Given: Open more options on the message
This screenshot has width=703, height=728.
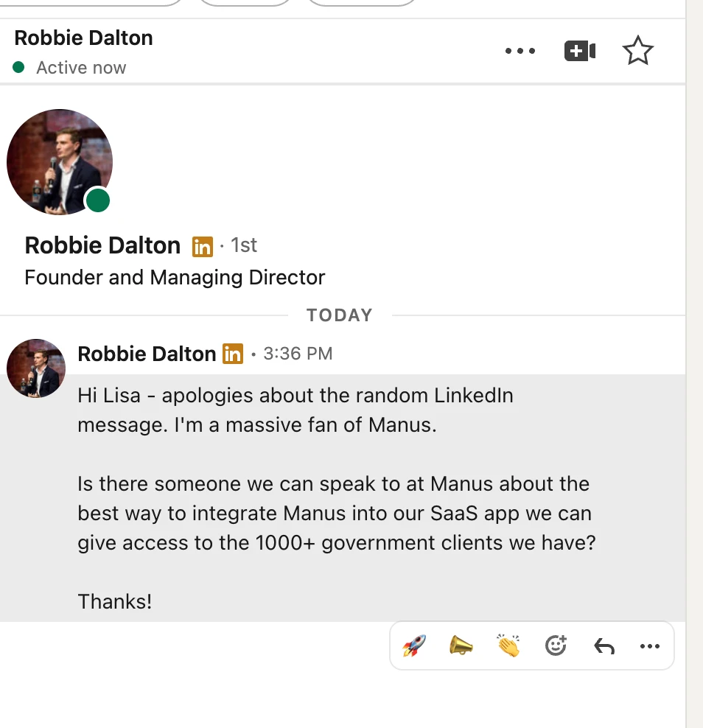Looking at the screenshot, I should tap(650, 646).
